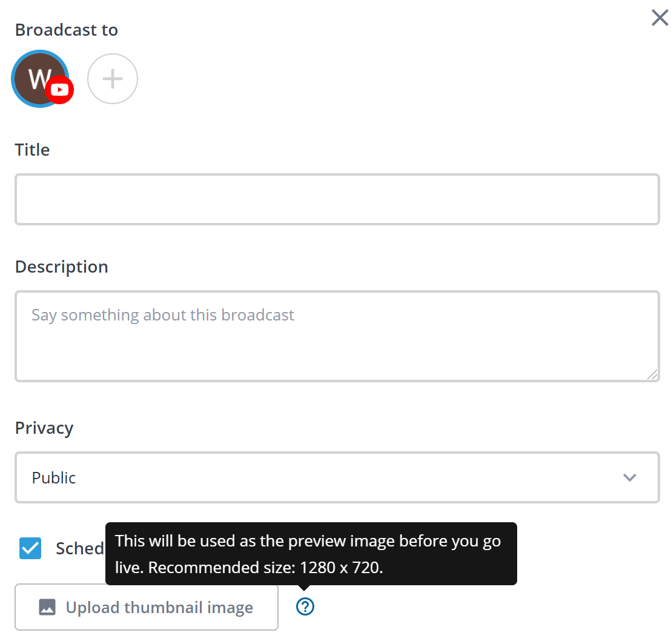This screenshot has width=671, height=644.
Task: Click the Privacy field label
Action: pyautogui.click(x=44, y=428)
